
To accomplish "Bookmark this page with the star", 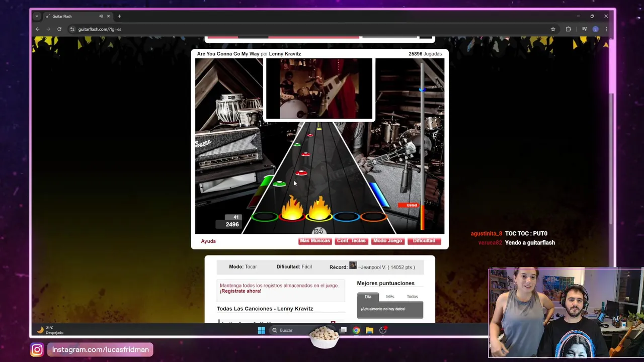I will (x=553, y=29).
